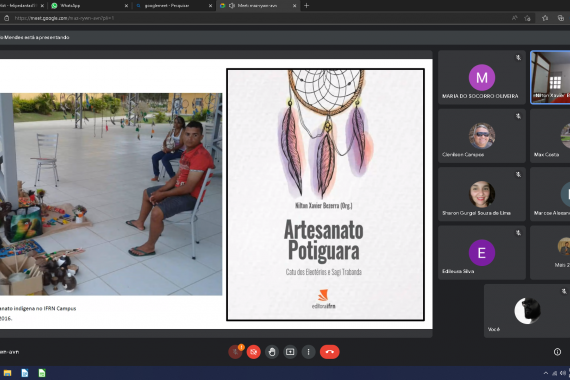Toggle the muted microphone button
The image size is (570, 380).
coord(235,352)
